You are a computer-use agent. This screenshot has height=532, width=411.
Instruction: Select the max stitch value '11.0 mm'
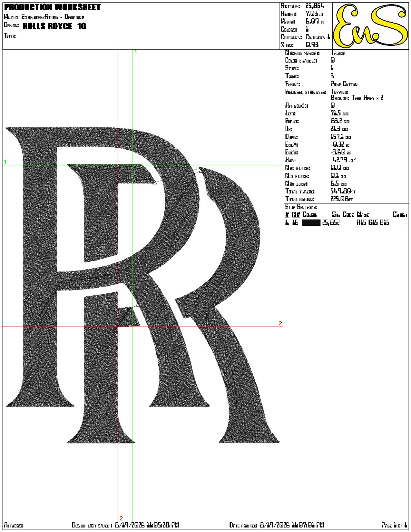[x=340, y=168]
